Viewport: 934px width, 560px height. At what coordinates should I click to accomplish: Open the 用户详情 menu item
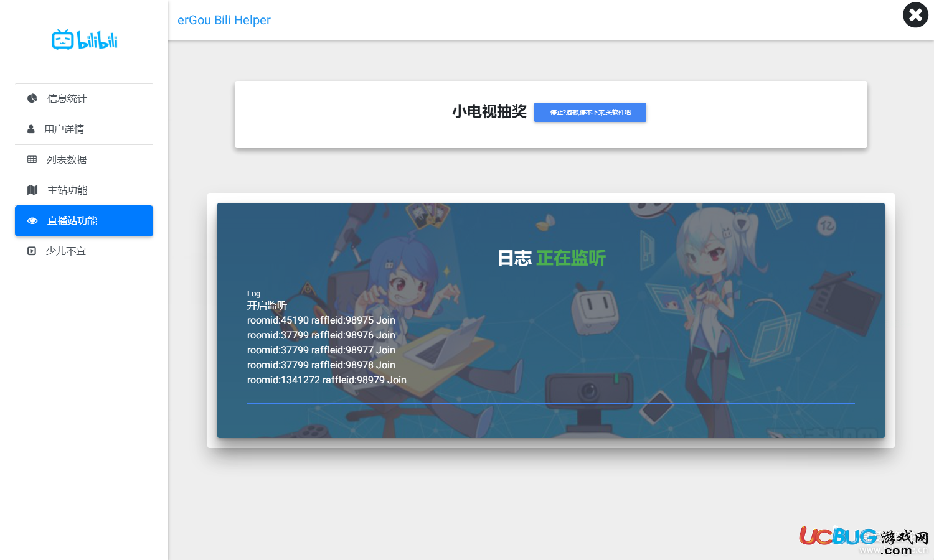coord(84,129)
